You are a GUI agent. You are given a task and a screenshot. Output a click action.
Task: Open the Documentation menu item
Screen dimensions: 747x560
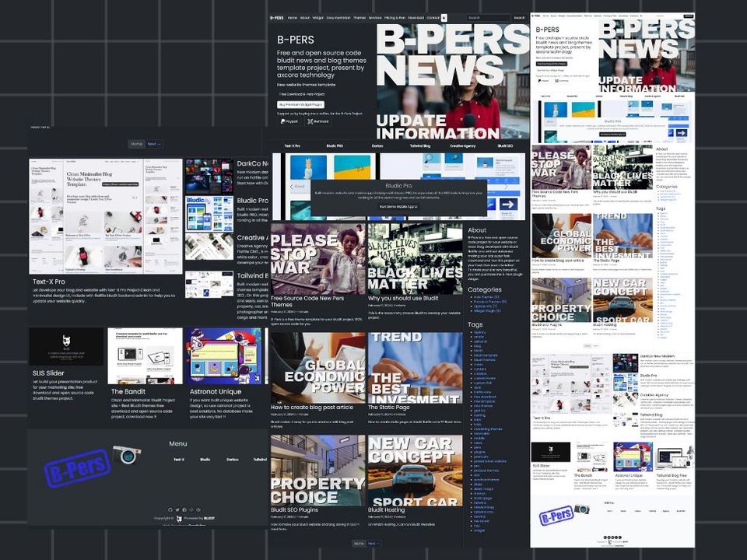coord(339,17)
